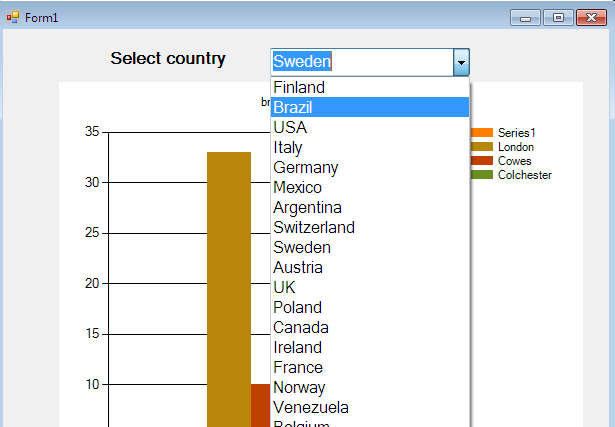Maximize the Form1 window
This screenshot has height=427, width=615.
coord(558,17)
